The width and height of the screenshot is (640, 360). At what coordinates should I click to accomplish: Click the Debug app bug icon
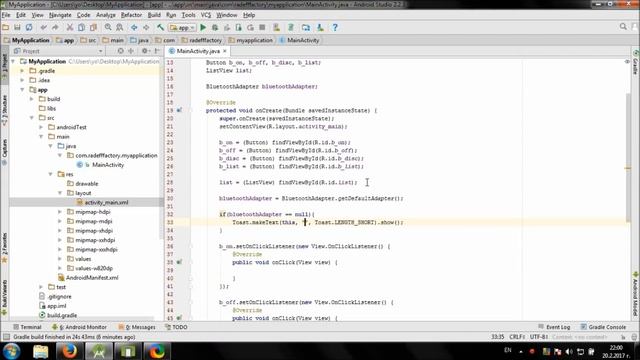(x=215, y=27)
